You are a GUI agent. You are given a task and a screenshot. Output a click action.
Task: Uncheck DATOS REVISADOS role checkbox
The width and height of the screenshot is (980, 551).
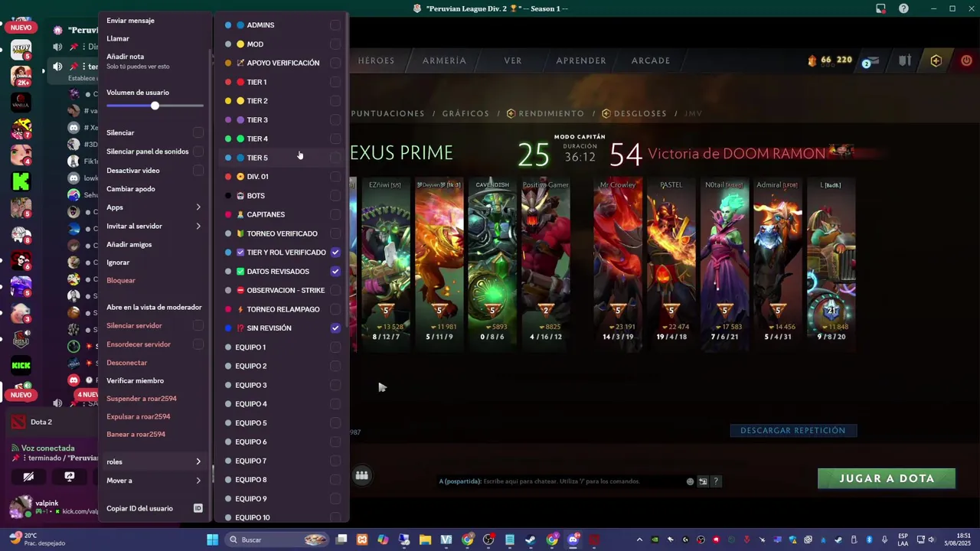pyautogui.click(x=335, y=272)
